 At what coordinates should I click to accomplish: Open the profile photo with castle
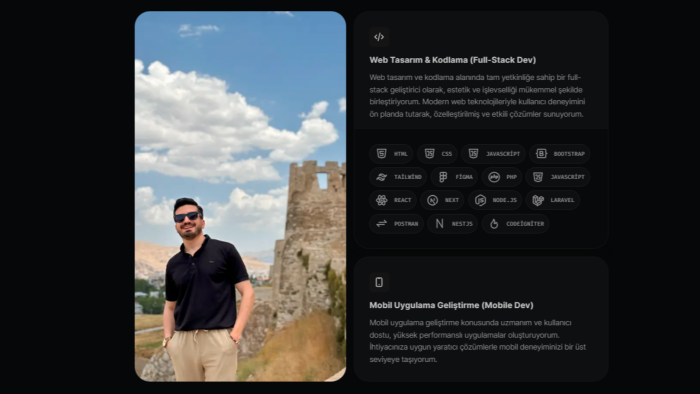(240, 196)
